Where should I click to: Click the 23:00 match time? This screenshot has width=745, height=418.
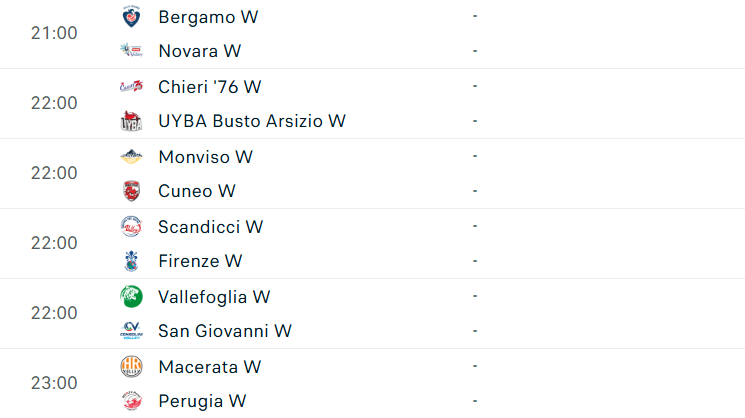[x=54, y=383]
